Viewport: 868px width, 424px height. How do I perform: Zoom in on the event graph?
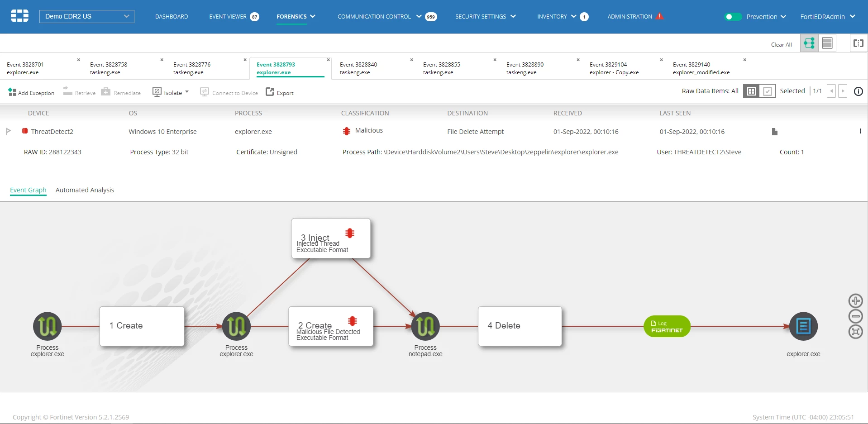[855, 301]
